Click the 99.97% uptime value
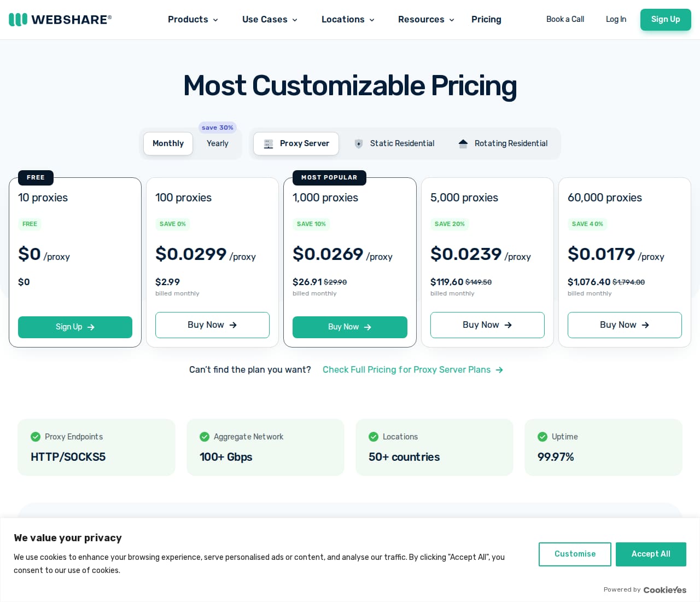This screenshot has width=700, height=602. click(x=556, y=457)
